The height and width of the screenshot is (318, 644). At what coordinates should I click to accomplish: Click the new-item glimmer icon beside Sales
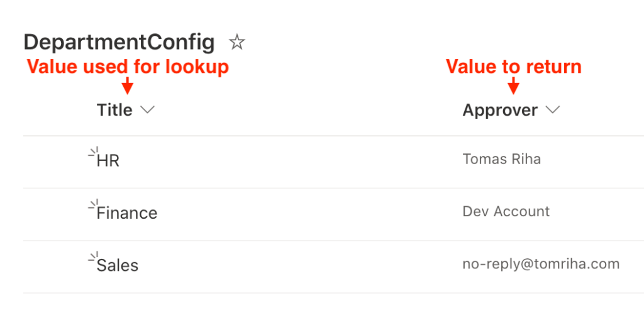(x=94, y=256)
